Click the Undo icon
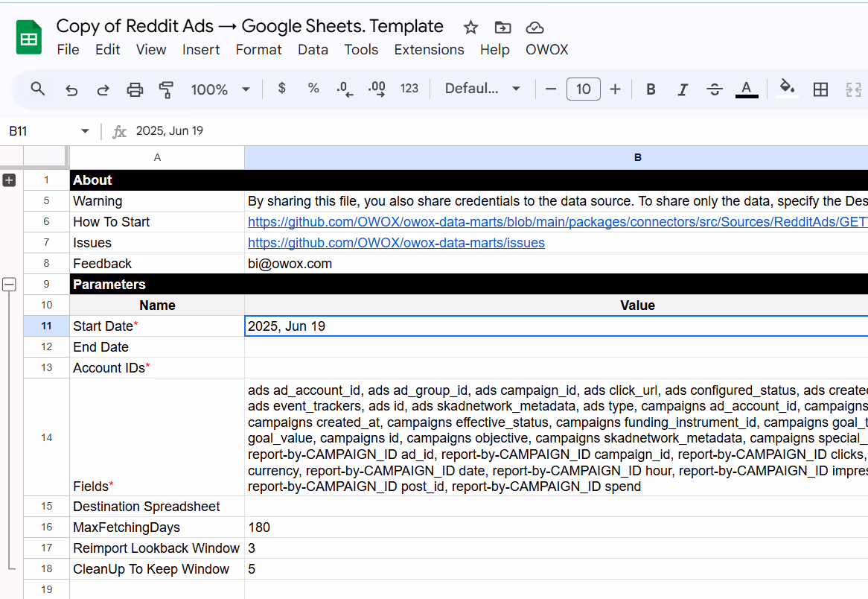The image size is (868, 599). coord(71,89)
